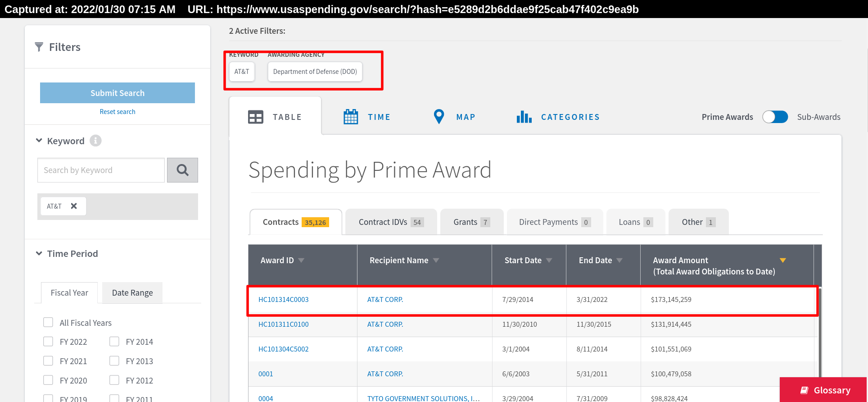This screenshot has height=402, width=868.
Task: Sort by End Date arrow
Action: (x=619, y=260)
